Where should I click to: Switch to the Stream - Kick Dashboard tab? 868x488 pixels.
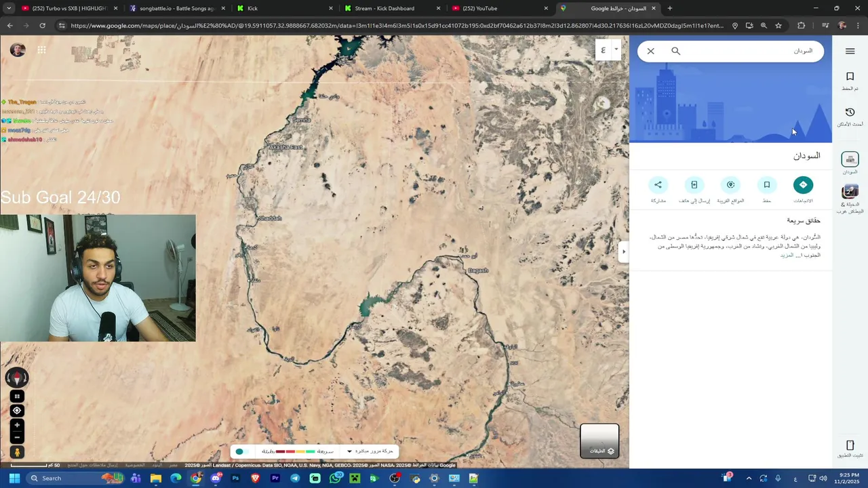click(x=392, y=8)
